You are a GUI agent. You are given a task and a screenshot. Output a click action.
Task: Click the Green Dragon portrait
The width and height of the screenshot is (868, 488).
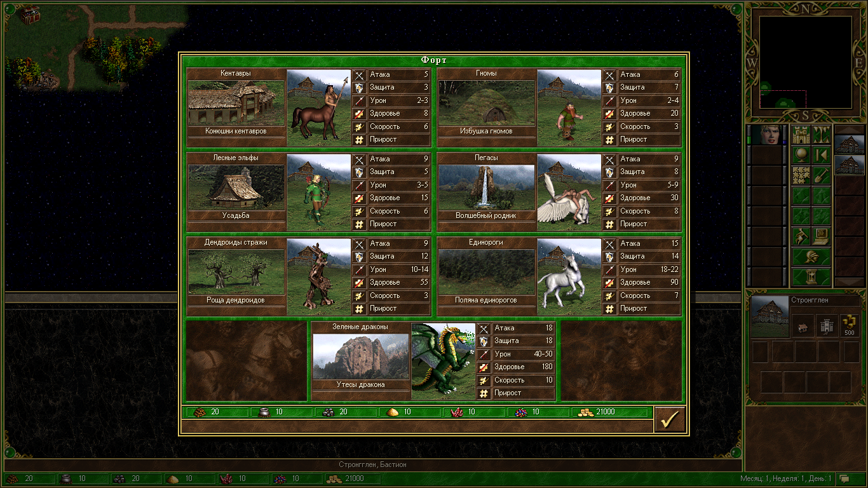(x=444, y=361)
